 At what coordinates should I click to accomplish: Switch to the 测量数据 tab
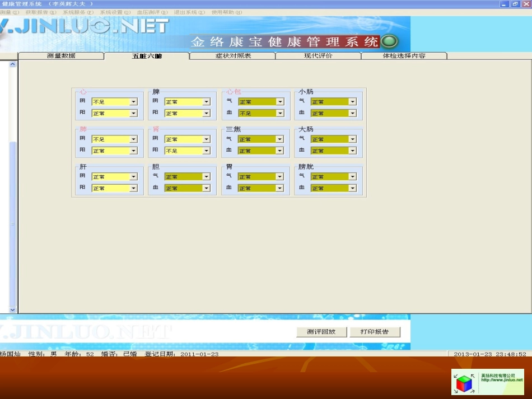[x=61, y=56]
